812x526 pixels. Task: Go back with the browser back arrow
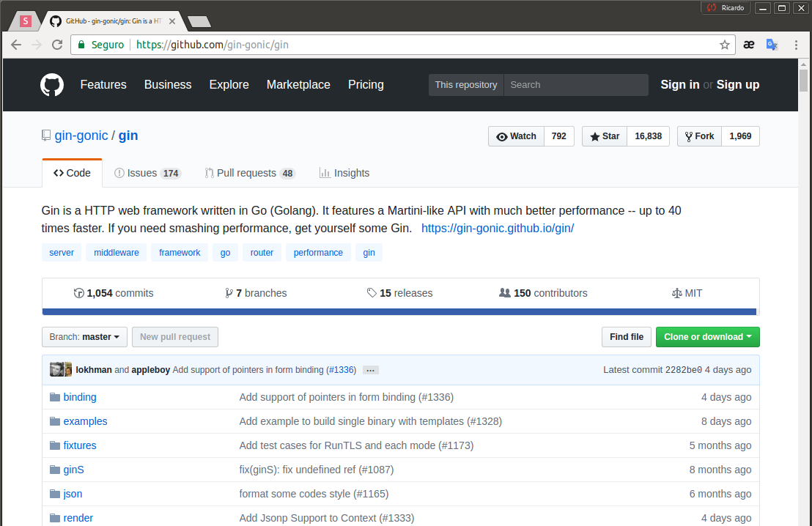pyautogui.click(x=16, y=45)
